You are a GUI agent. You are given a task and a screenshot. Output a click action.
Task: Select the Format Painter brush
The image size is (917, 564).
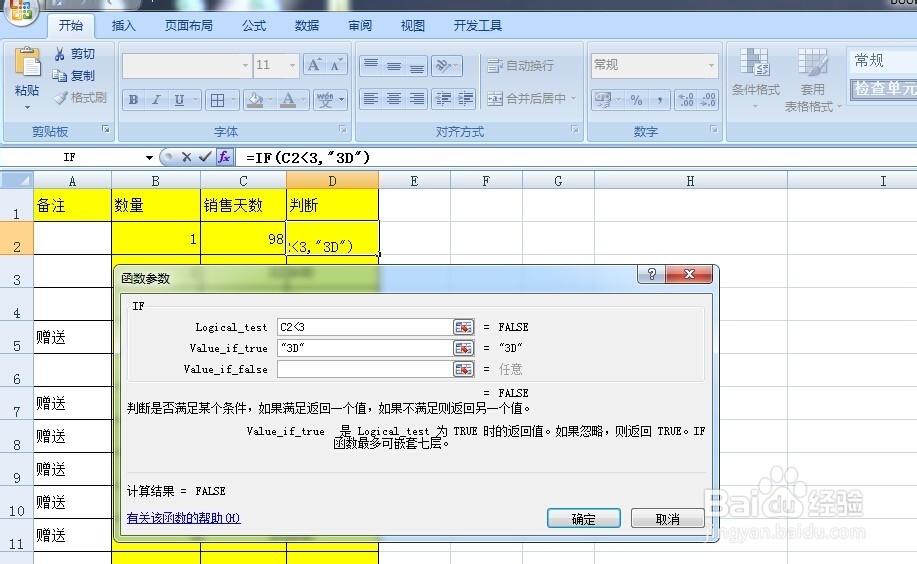pos(60,98)
